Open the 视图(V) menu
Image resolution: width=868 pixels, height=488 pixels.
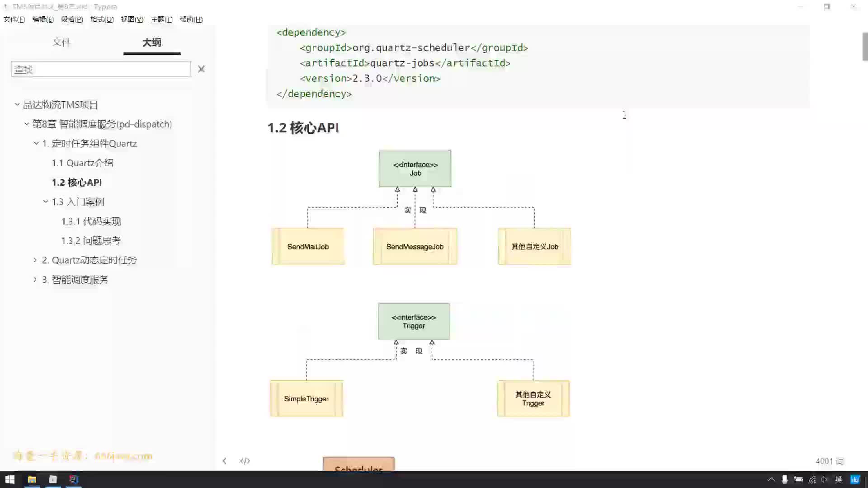tap(132, 19)
